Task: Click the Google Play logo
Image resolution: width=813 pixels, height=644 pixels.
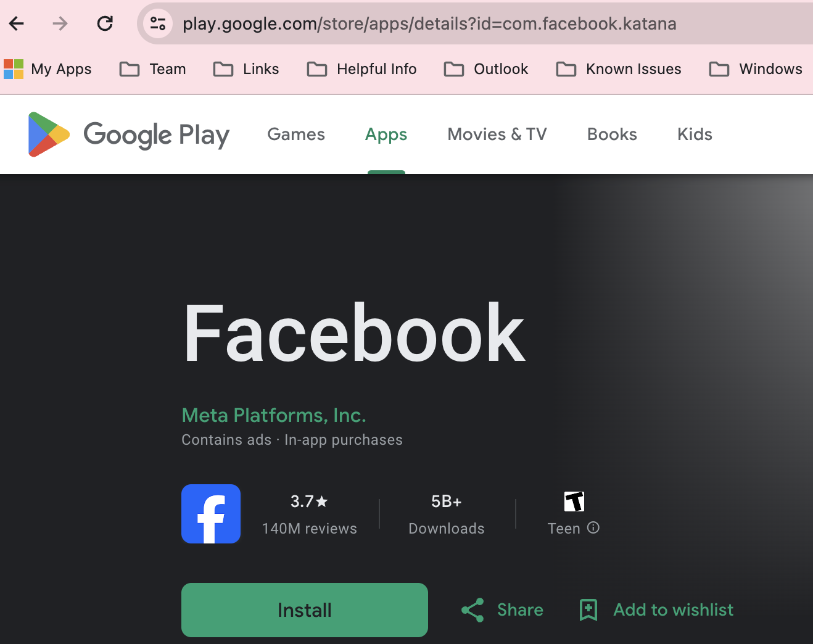Action: click(x=128, y=134)
